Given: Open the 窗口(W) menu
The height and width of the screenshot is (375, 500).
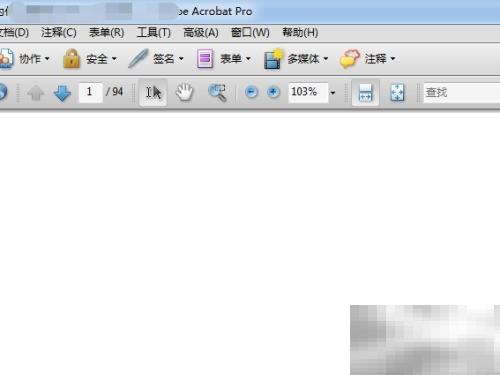Looking at the screenshot, I should pos(250,32).
